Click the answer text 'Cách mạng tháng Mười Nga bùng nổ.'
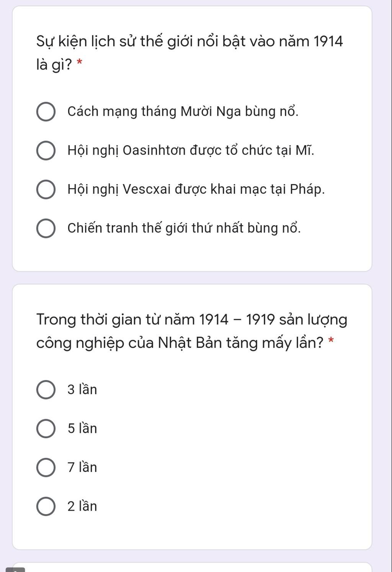The height and width of the screenshot is (572, 392). point(183,111)
